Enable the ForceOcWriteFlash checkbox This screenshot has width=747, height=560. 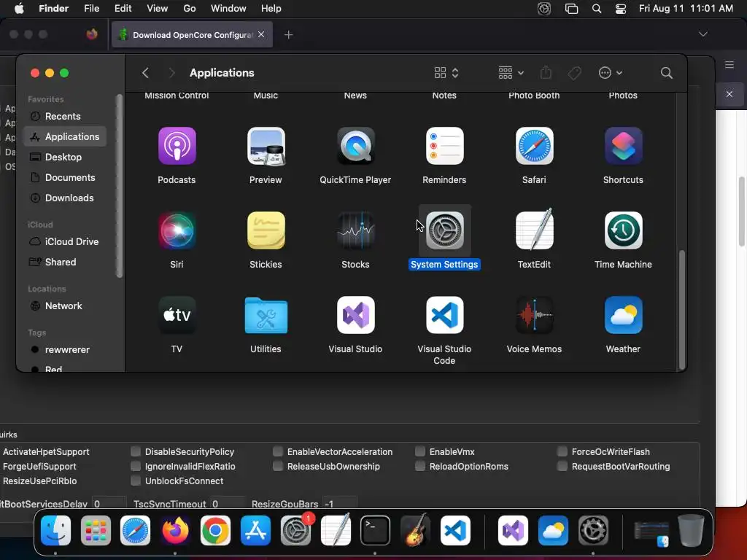(562, 451)
